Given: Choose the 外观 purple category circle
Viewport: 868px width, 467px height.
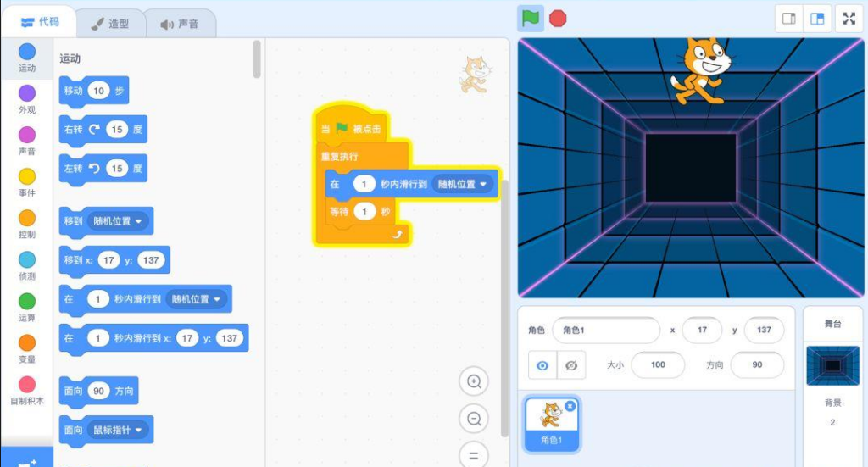Looking at the screenshot, I should pos(27,94).
